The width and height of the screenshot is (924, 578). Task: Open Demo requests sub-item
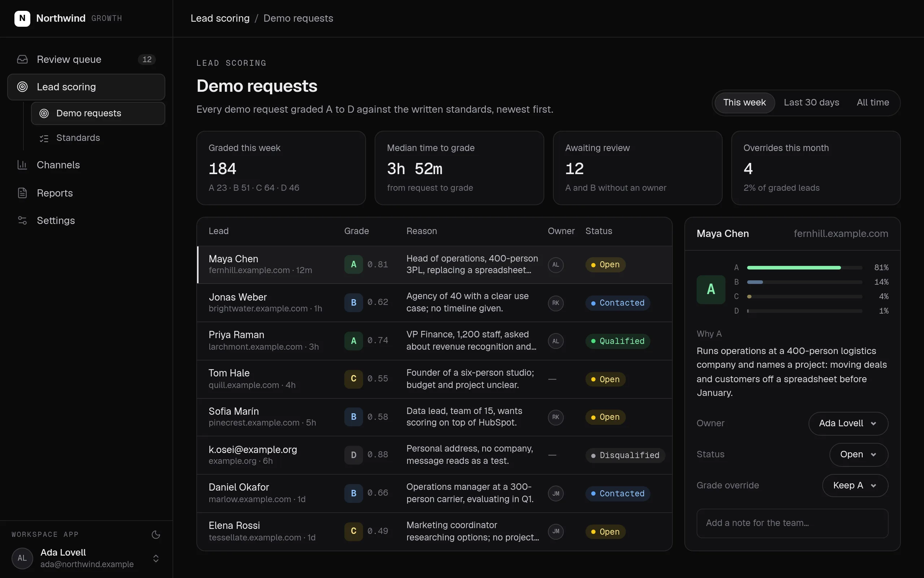click(x=98, y=113)
